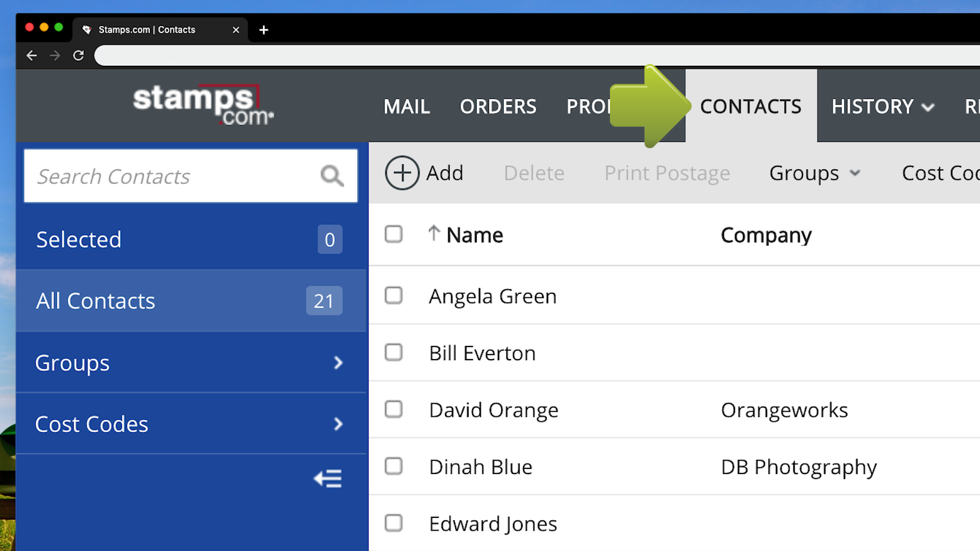The image size is (980, 551).
Task: Open the Groups dropdown in the toolbar
Action: (814, 172)
